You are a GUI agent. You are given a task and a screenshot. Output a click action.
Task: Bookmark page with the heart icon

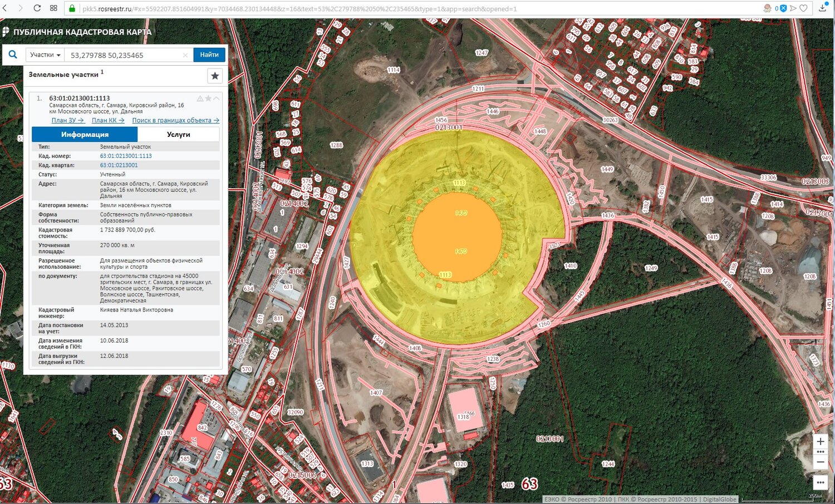pyautogui.click(x=803, y=8)
